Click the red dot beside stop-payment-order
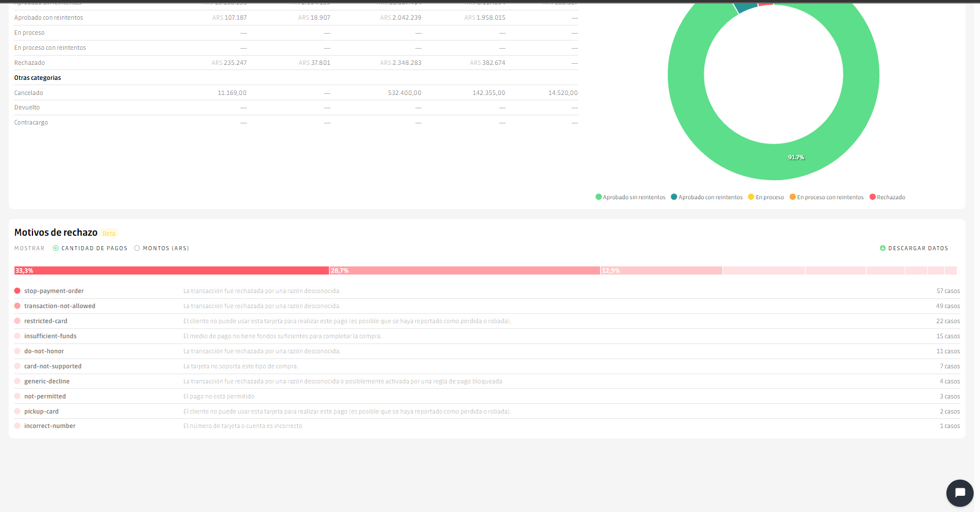The image size is (980, 512). (17, 291)
